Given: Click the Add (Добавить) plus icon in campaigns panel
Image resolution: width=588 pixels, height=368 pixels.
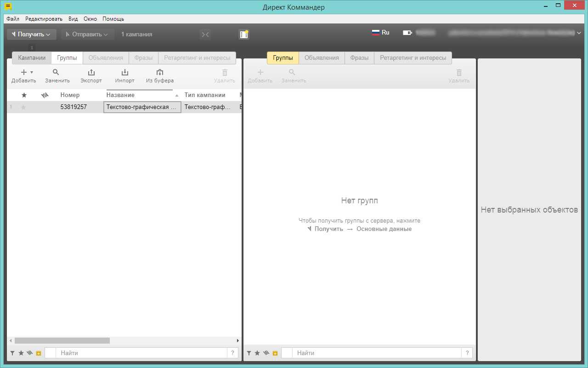Looking at the screenshot, I should pyautogui.click(x=24, y=73).
